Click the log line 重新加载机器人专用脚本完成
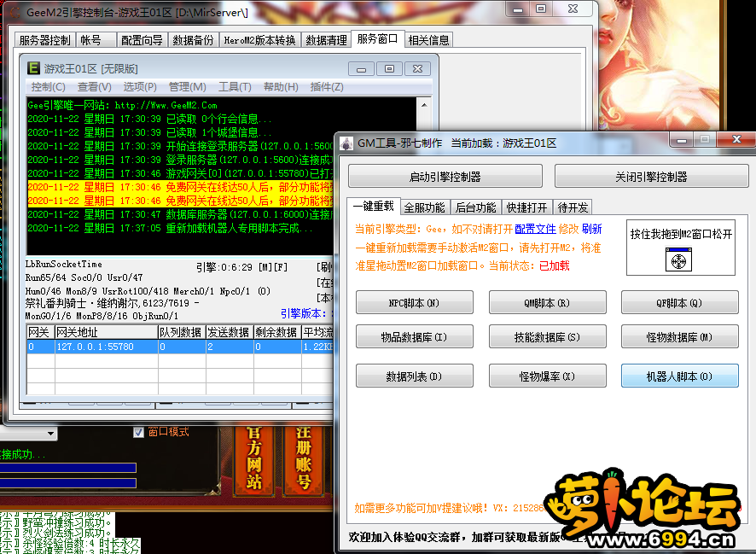Viewport: 756px width, 554px height. pos(170,228)
